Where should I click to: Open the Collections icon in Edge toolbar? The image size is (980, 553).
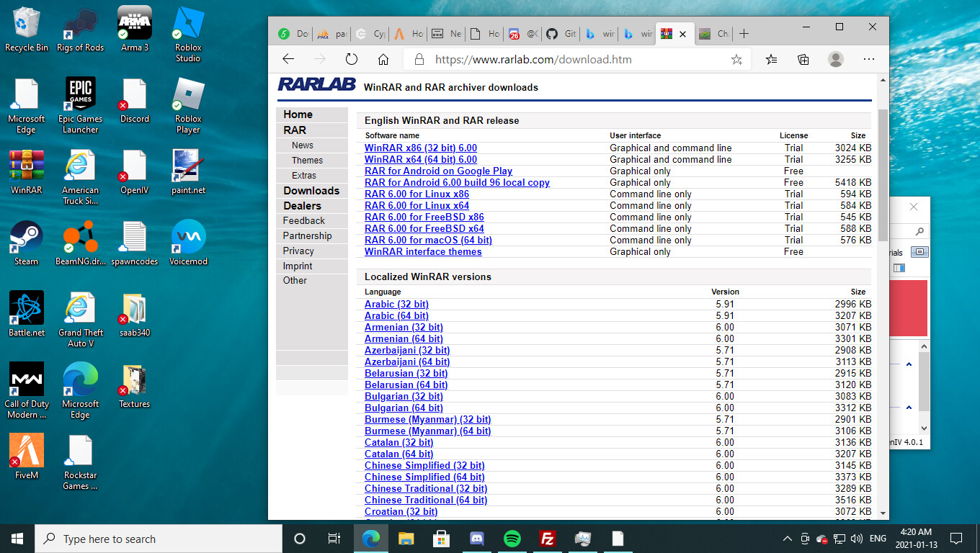pos(803,60)
